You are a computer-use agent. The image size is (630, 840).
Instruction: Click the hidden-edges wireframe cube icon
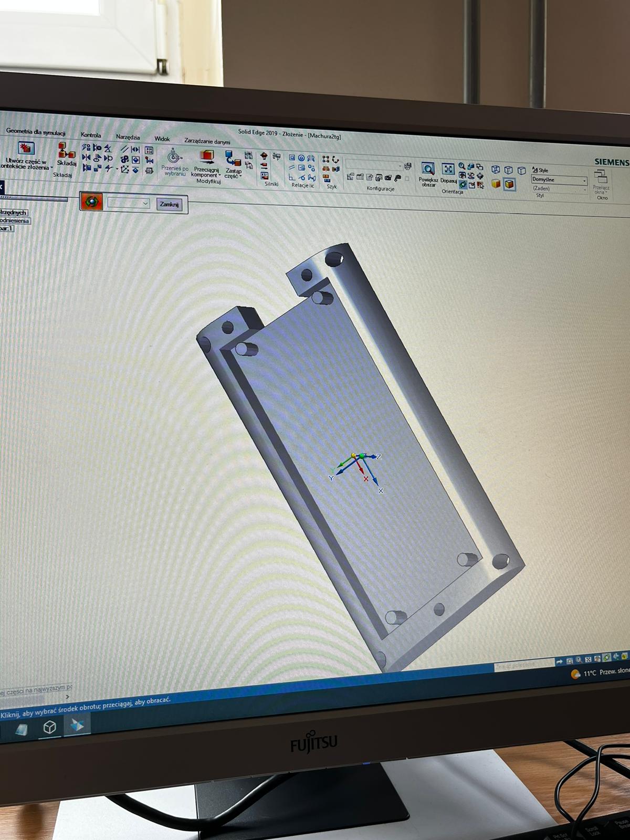coord(508,170)
